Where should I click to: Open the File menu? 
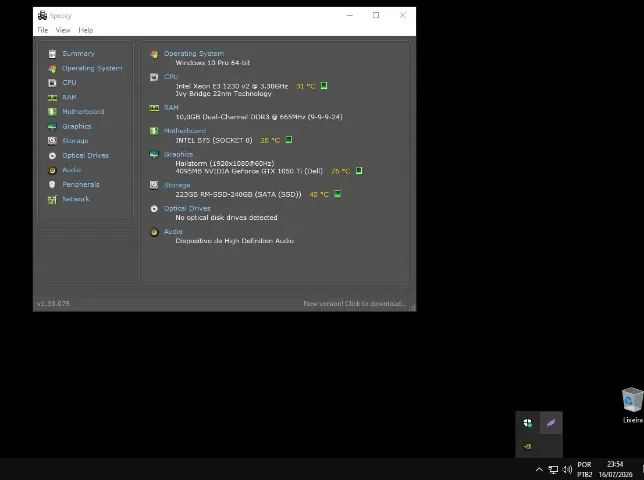43,30
